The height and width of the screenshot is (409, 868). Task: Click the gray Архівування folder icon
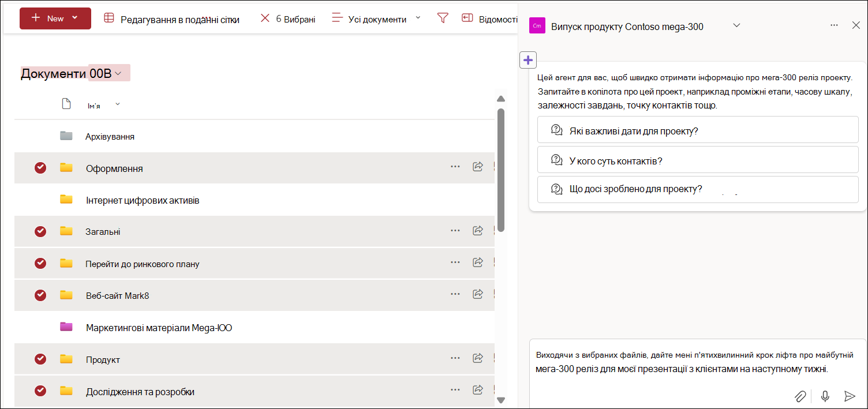point(66,136)
